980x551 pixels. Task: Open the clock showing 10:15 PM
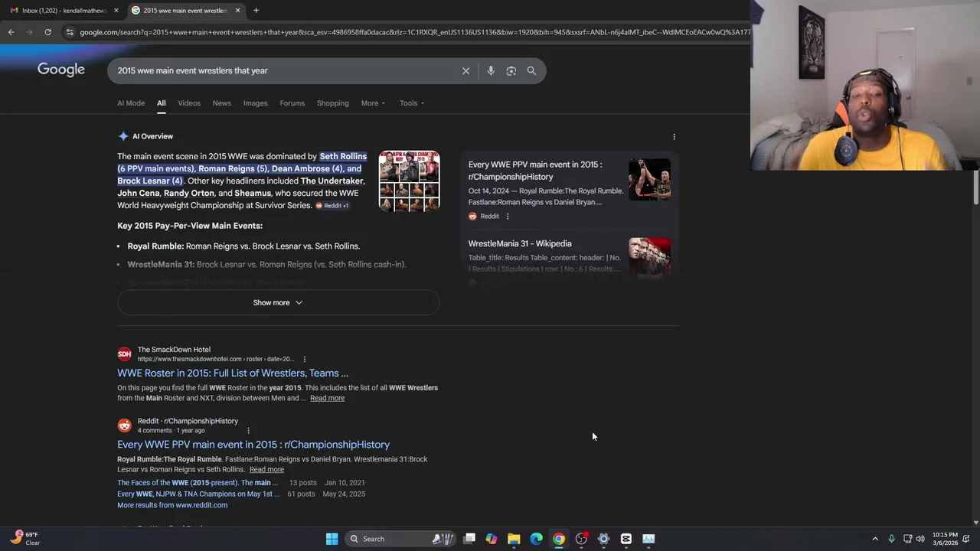pos(946,539)
